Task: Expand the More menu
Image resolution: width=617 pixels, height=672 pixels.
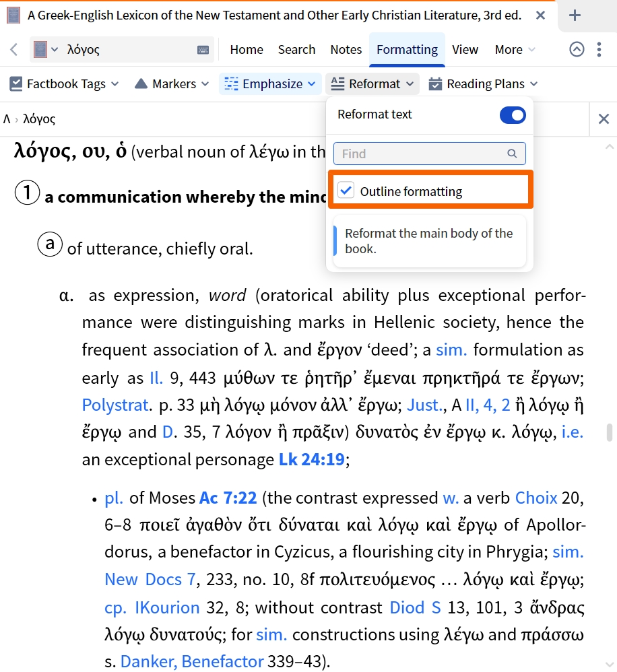Action: point(515,50)
